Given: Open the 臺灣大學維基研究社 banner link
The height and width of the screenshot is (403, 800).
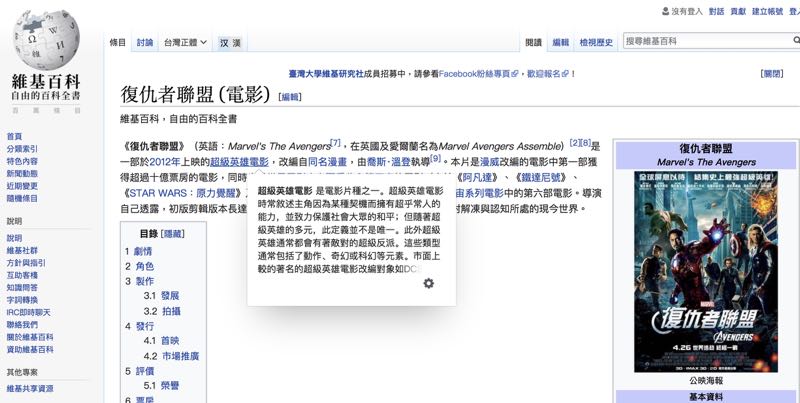Looking at the screenshot, I should click(x=326, y=74).
